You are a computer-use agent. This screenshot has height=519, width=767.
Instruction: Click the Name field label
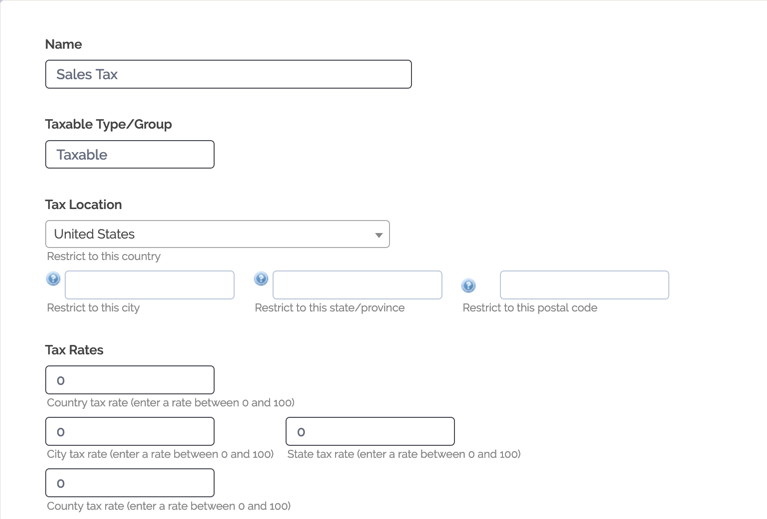click(x=64, y=44)
